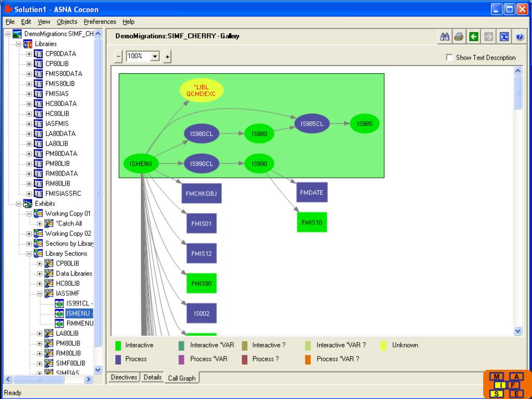
Task: Collapse the Libraries tree node
Action: pyautogui.click(x=19, y=44)
